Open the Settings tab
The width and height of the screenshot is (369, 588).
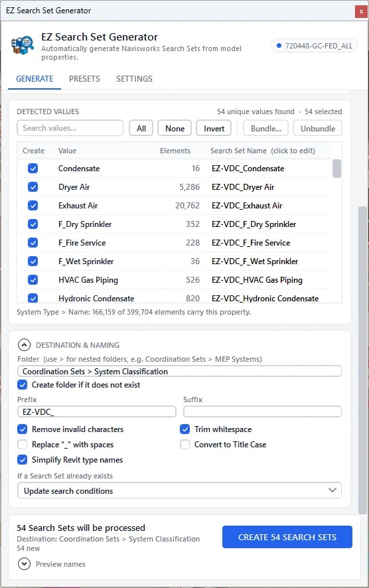coord(134,79)
